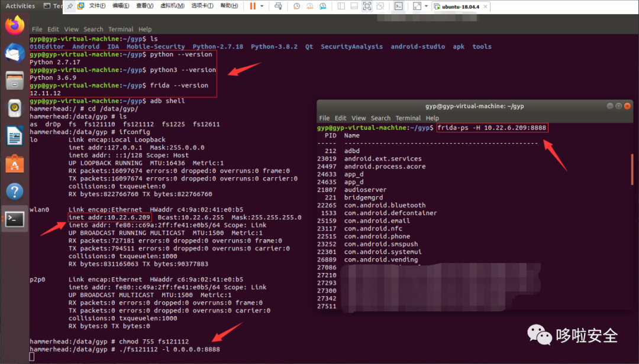This screenshot has height=364, width=639.
Task: Minimize the front terminal window
Action: click(610, 106)
